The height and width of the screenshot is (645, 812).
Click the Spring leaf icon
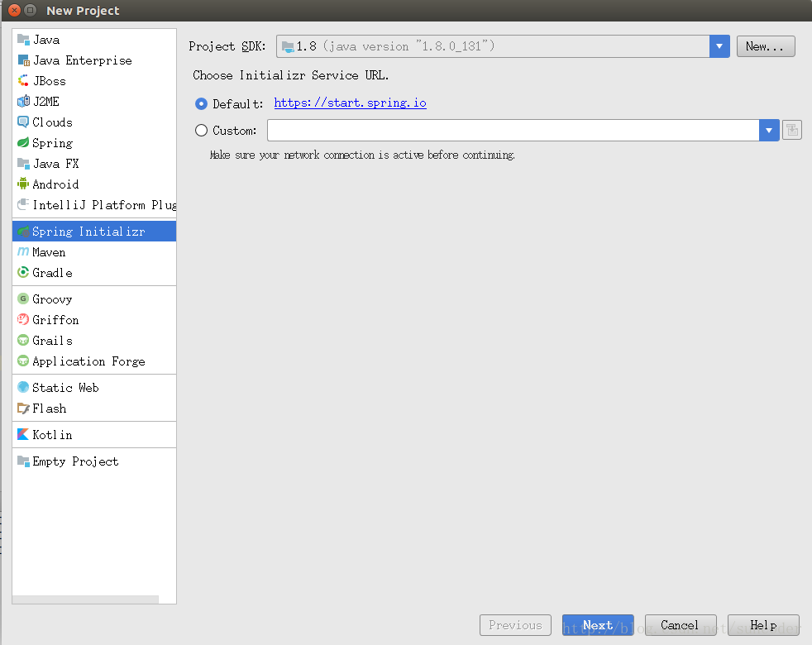(x=23, y=143)
